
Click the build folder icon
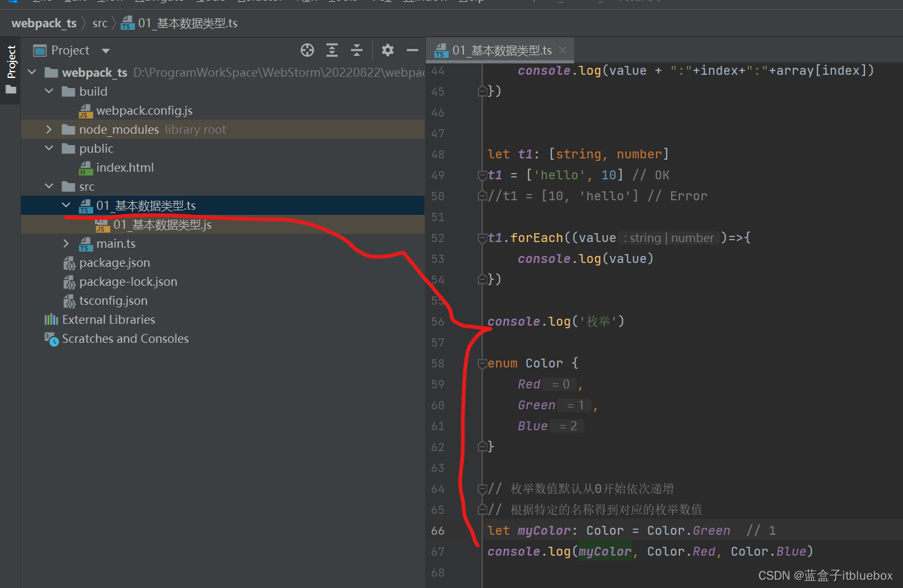click(x=68, y=91)
